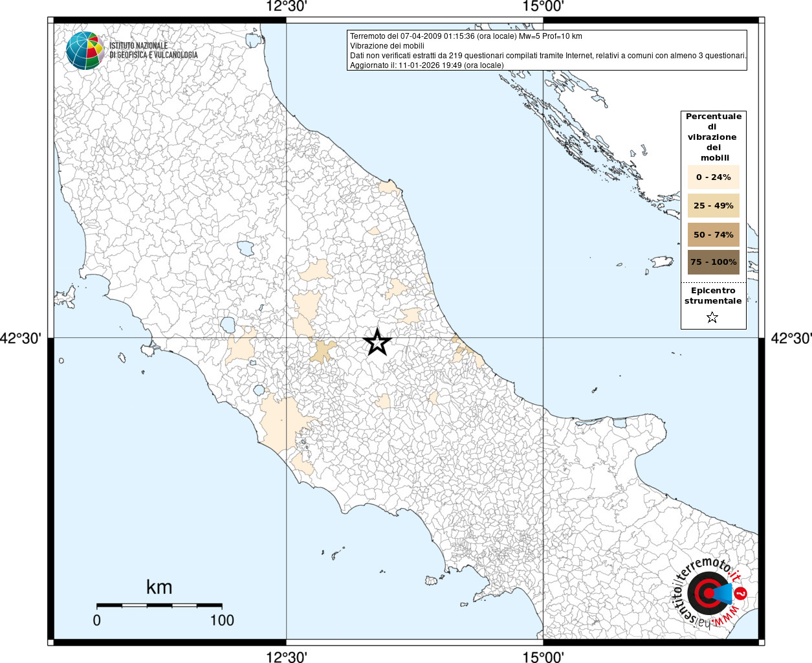Select the 75 - 100% legend swatch
This screenshot has width=812, height=663.
click(714, 262)
